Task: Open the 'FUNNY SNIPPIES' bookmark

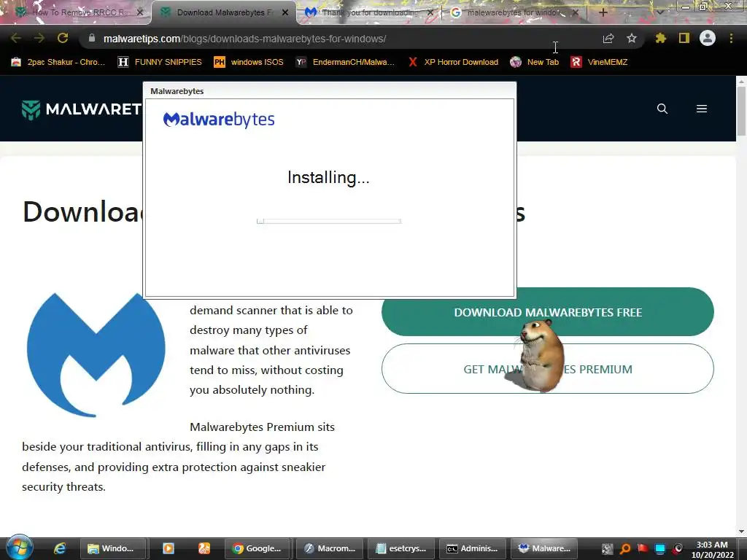Action: click(160, 62)
